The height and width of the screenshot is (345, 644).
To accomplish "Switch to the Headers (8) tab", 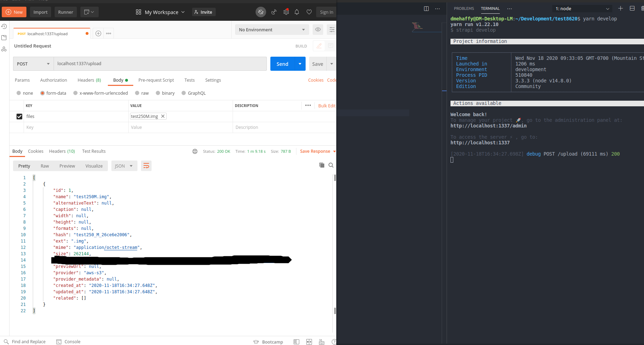I will (x=89, y=80).
